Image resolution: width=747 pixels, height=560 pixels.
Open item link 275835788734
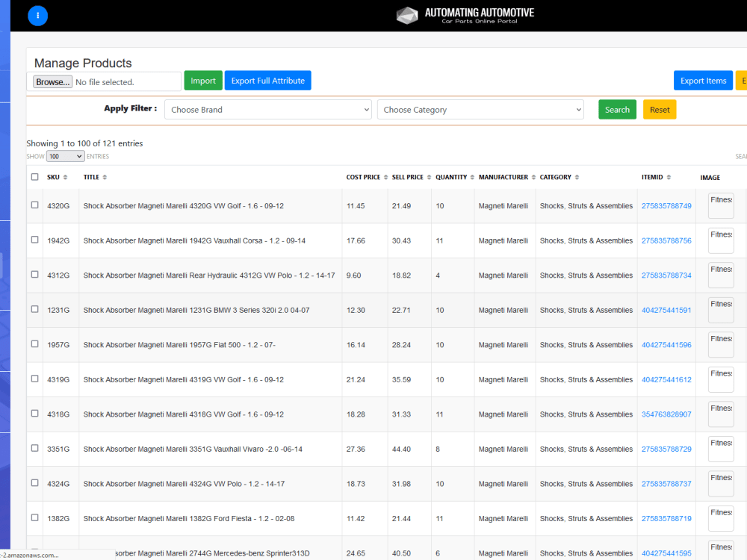click(x=666, y=276)
